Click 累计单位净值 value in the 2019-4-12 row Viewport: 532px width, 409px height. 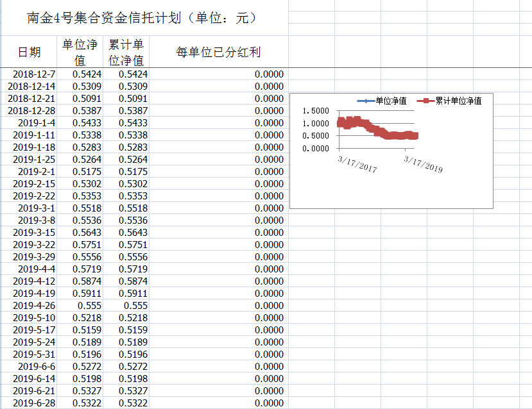click(x=126, y=281)
